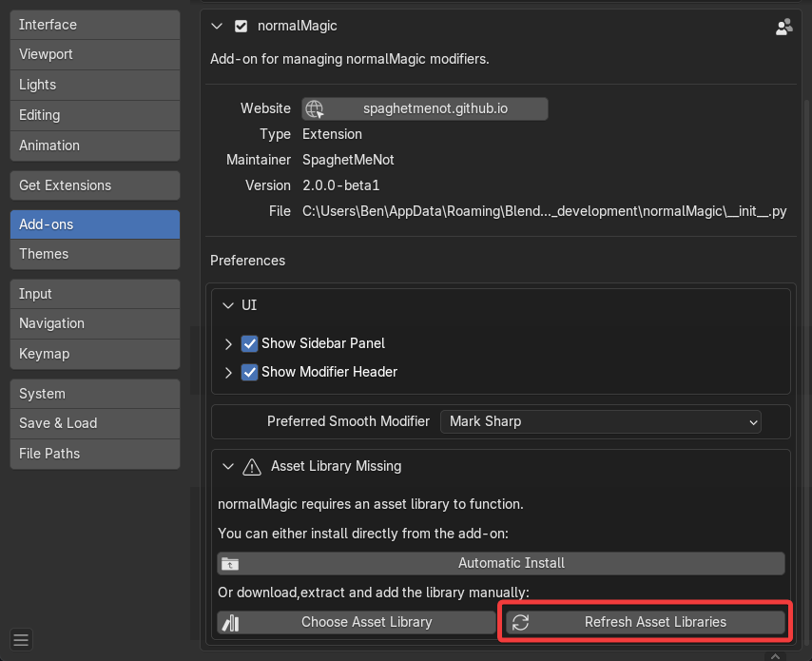The image size is (812, 661).
Task: Collapse the UI preferences section
Action: pos(228,305)
